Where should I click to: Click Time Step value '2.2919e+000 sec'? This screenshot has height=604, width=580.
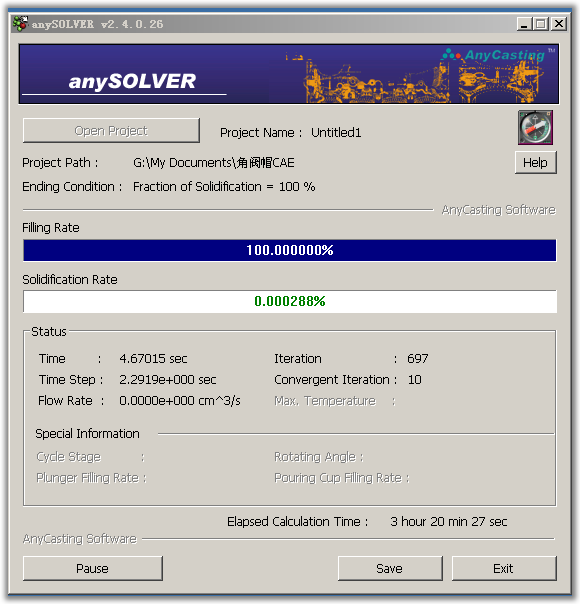click(168, 380)
